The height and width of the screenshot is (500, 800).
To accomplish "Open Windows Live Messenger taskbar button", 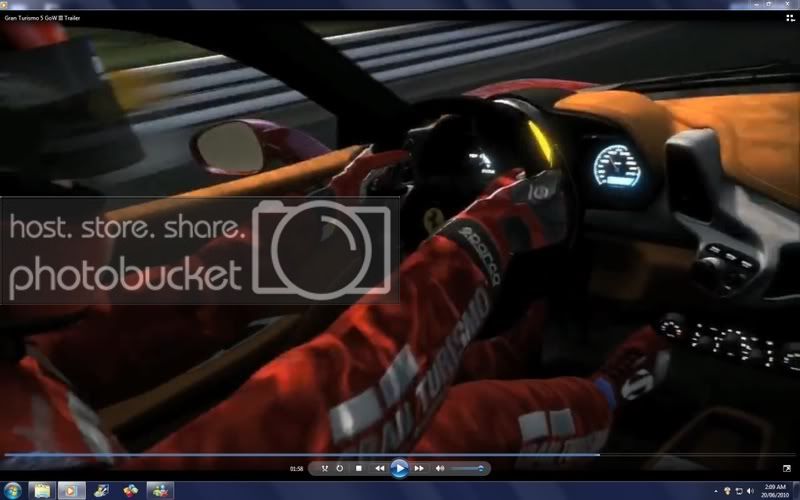I will tap(160, 491).
